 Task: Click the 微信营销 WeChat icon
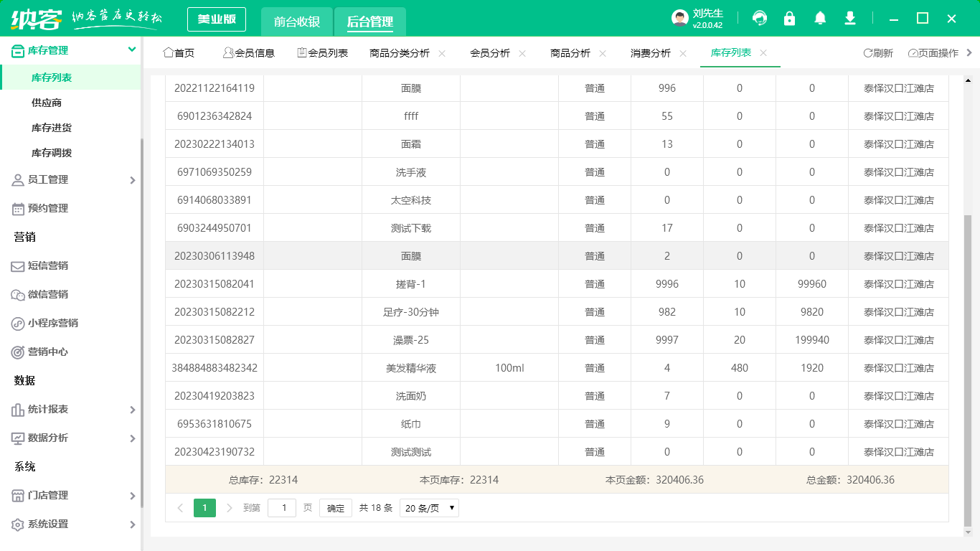pos(18,295)
